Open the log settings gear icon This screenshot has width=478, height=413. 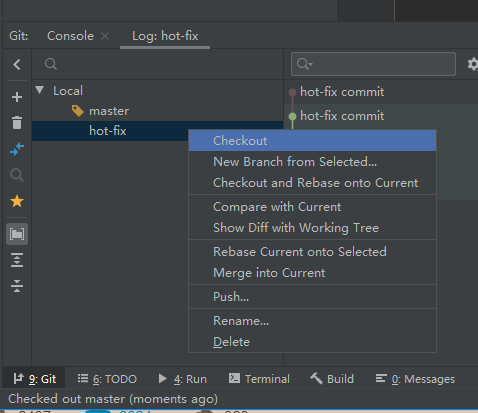coord(473,64)
